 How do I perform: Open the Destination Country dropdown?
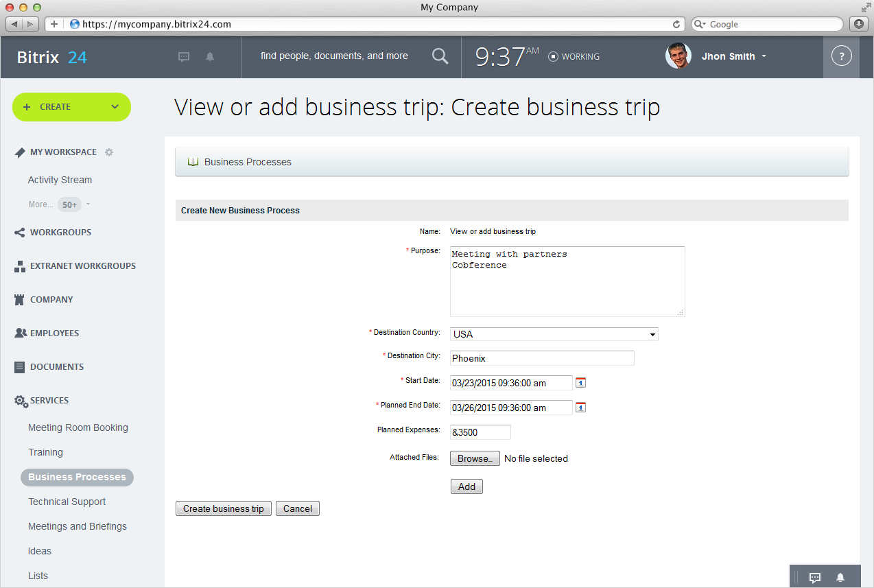coord(652,334)
